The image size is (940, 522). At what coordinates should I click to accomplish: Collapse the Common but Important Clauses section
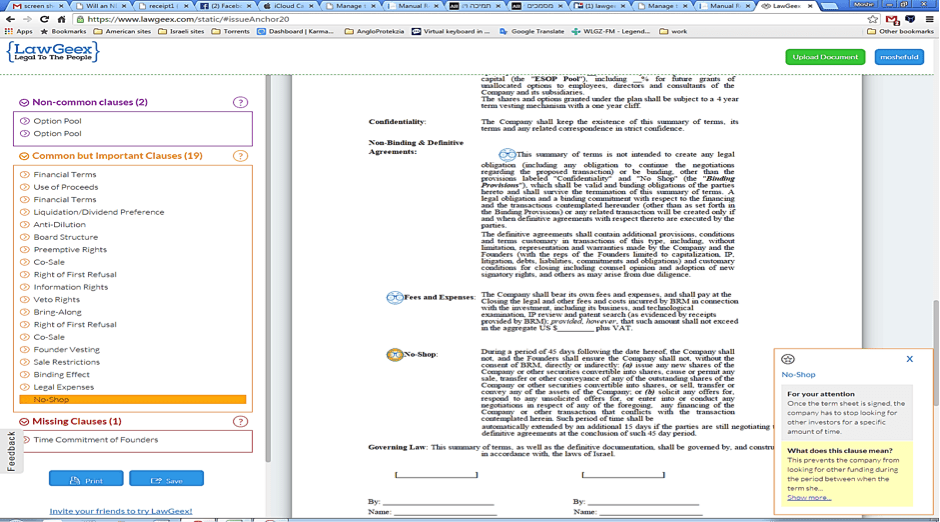pyautogui.click(x=24, y=156)
